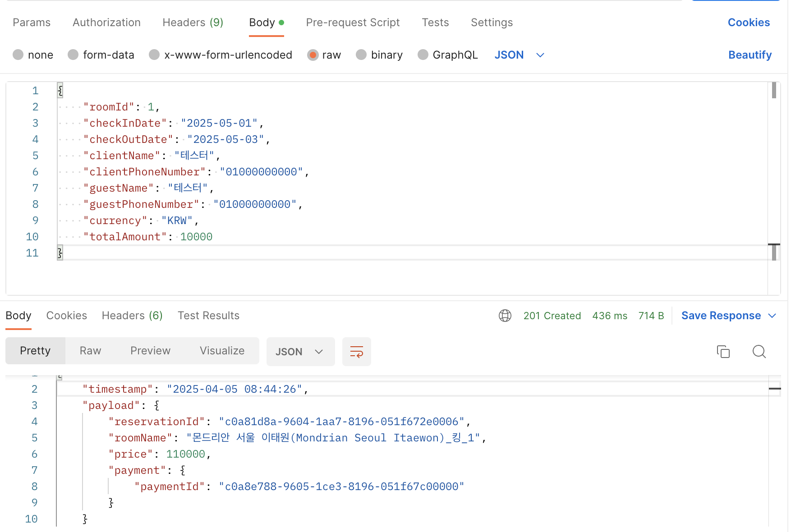Select the Raw response view
This screenshot has width=791, height=532.
[x=90, y=351]
